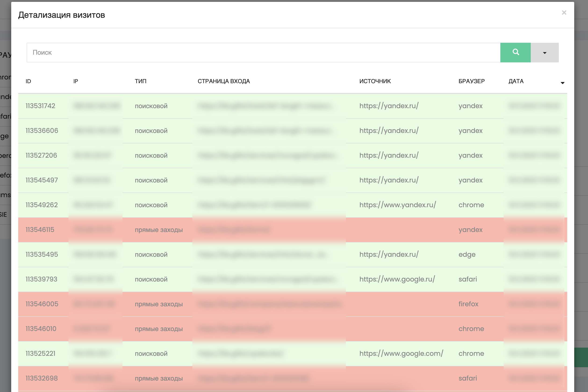Open the www.google.ru source link
This screenshot has width=588, height=392.
[397, 279]
